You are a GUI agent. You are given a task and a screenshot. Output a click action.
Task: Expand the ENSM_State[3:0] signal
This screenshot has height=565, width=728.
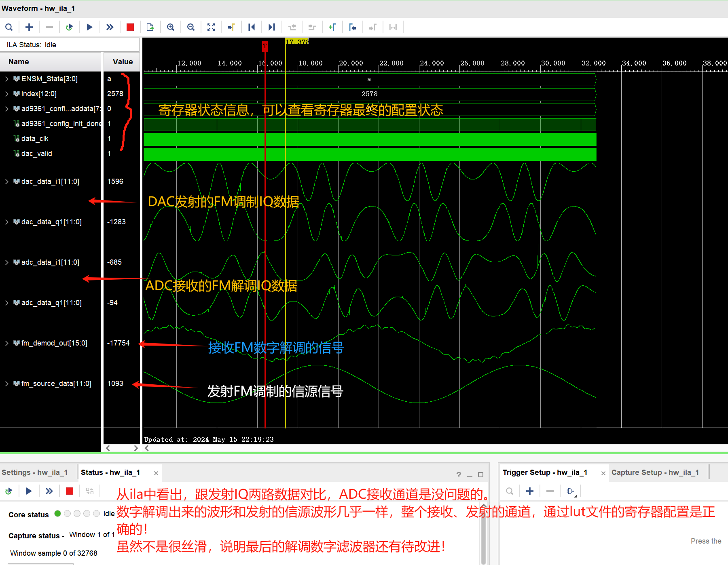6,78
